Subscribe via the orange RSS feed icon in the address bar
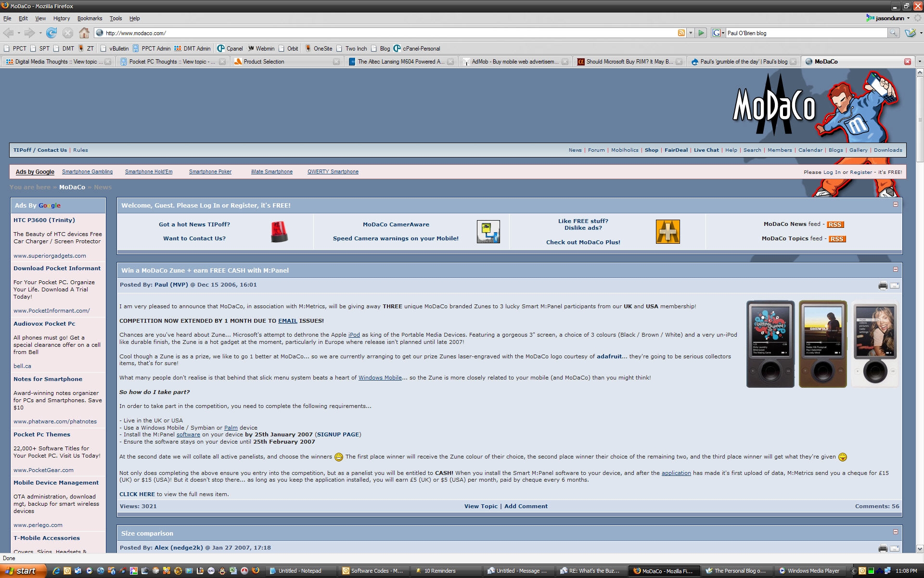924x578 pixels. coord(681,33)
